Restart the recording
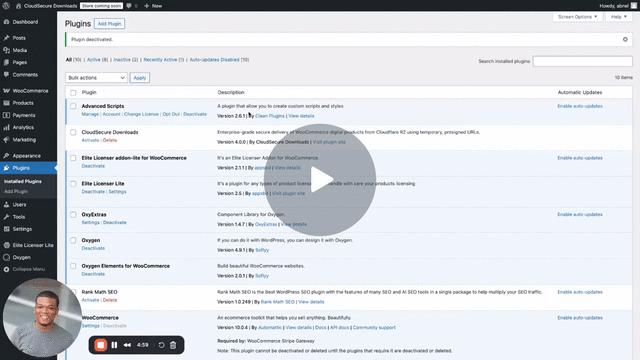This screenshot has width=640, height=360. 161,345
